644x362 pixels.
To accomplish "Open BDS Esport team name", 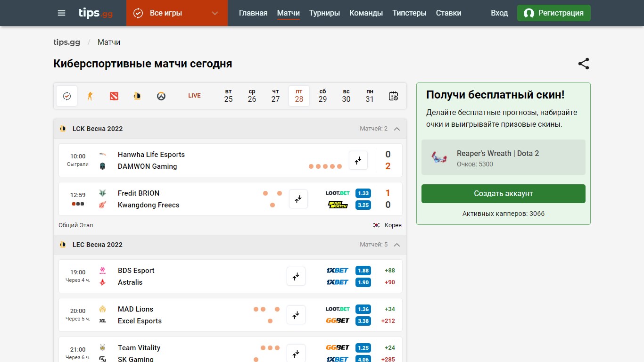I will coord(136,271).
